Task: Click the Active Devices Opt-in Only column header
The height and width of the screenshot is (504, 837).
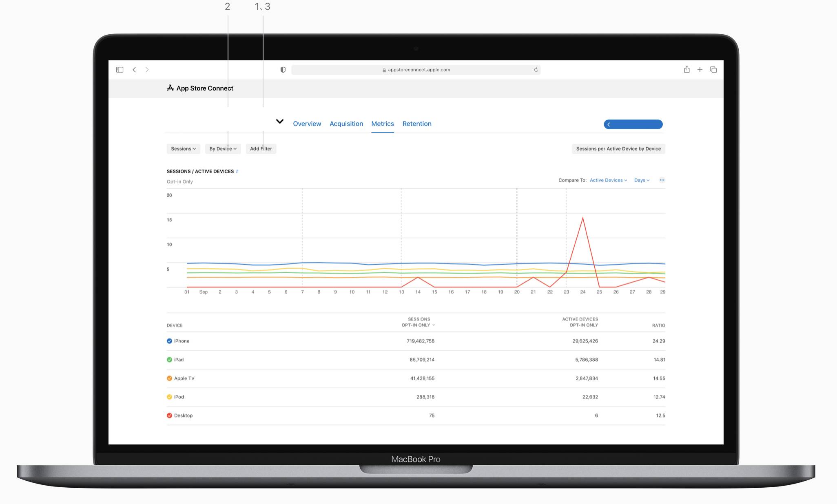Action: pyautogui.click(x=580, y=322)
